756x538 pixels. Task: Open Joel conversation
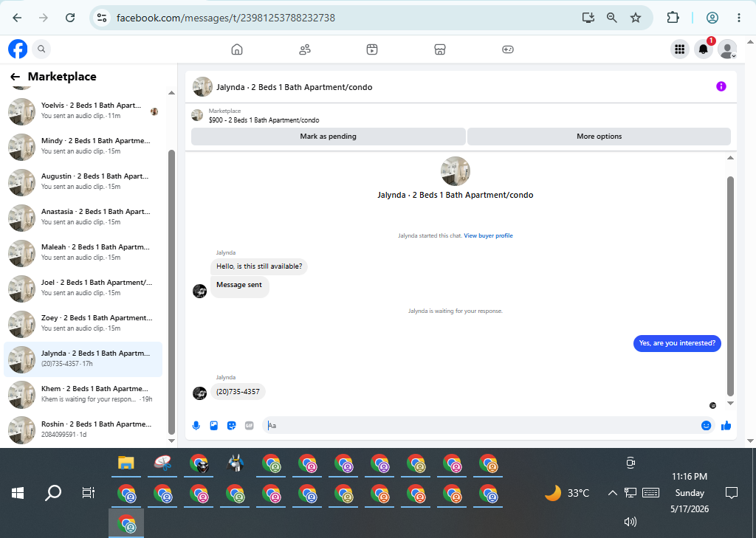[x=83, y=289]
